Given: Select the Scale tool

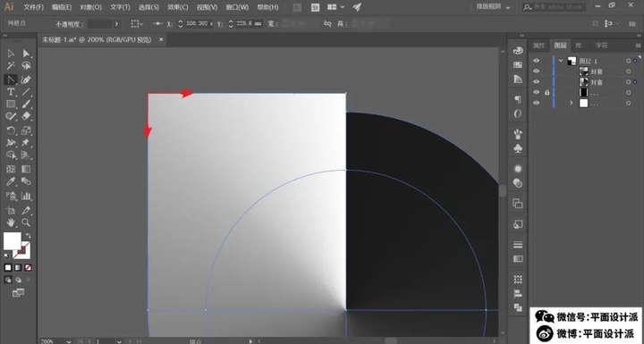Looking at the screenshot, I should point(26,131).
